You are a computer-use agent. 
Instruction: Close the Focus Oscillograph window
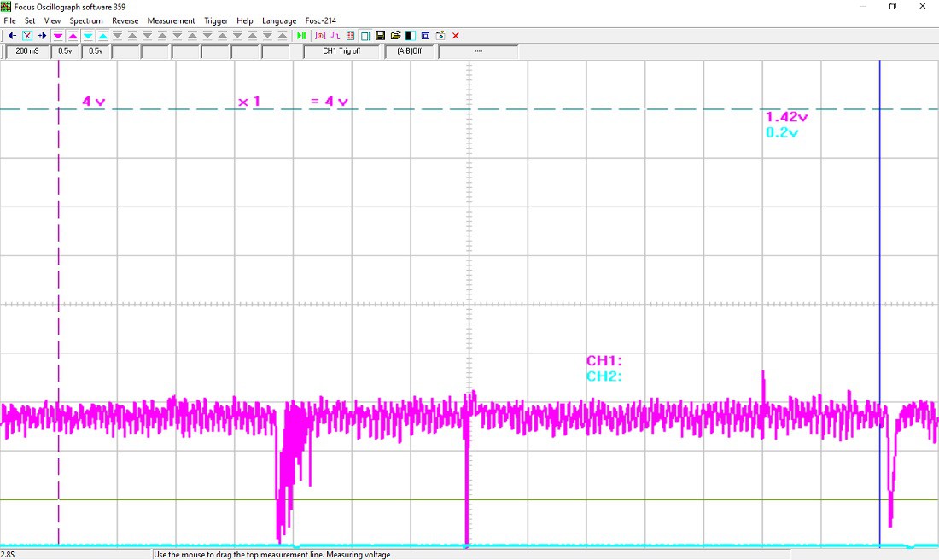coord(923,7)
